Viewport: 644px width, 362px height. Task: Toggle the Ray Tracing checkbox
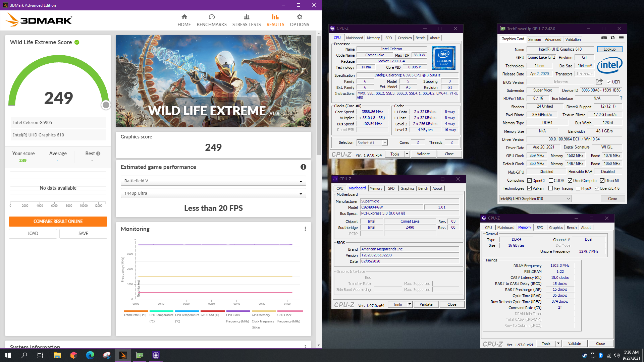tap(550, 188)
